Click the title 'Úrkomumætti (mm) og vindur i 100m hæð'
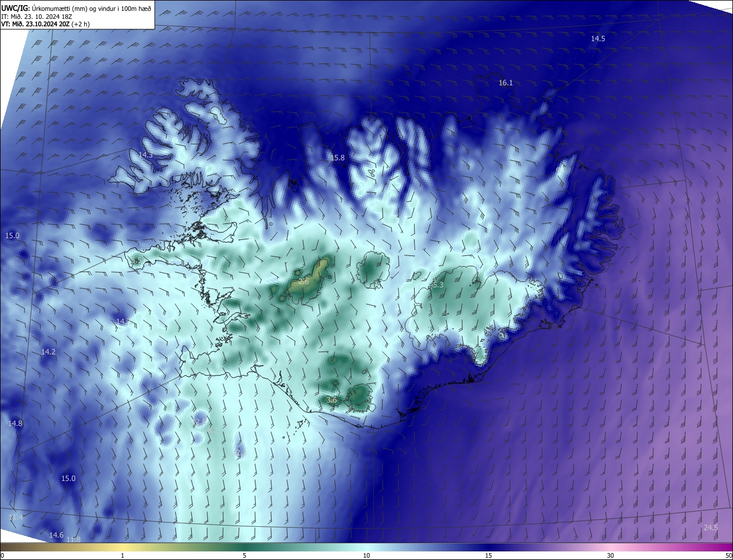The image size is (733, 560). pos(92,8)
